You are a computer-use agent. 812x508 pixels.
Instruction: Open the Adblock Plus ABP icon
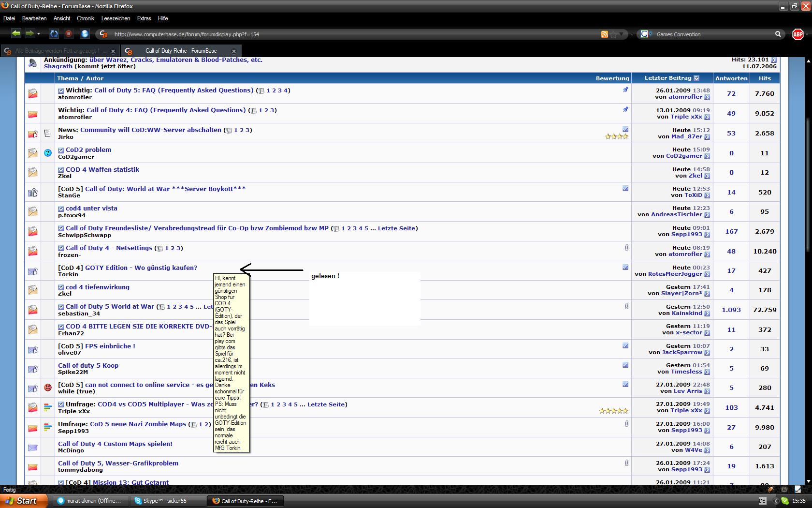point(797,34)
